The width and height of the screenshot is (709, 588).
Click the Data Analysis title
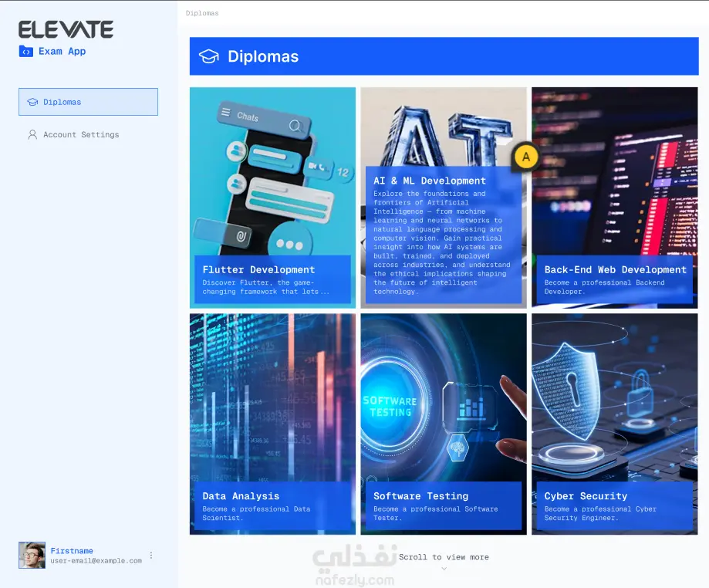point(241,495)
